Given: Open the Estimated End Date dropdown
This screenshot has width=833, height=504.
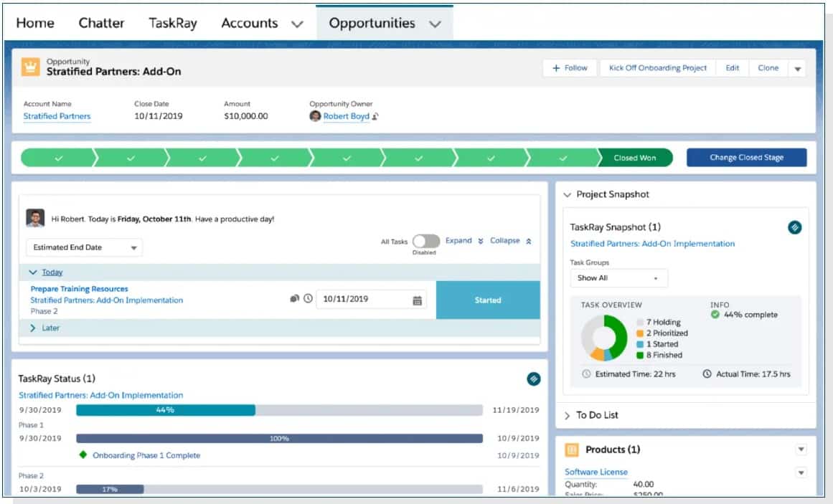Looking at the screenshot, I should (84, 247).
